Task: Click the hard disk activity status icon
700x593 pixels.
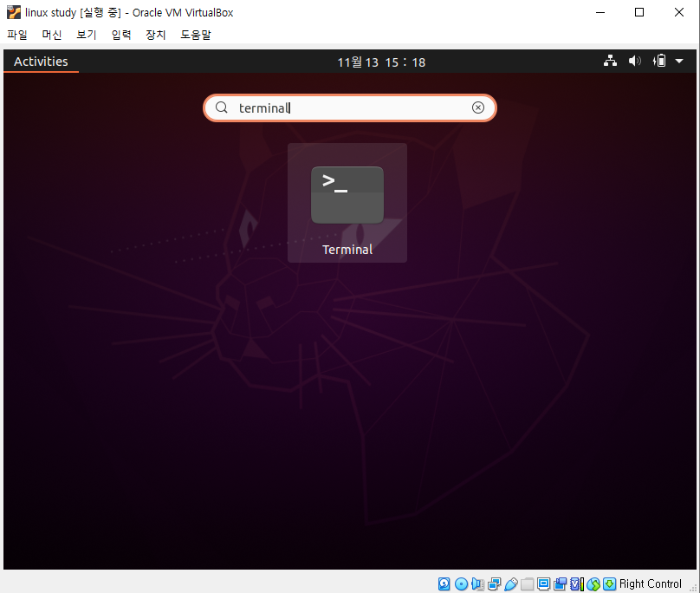Action: (x=444, y=583)
